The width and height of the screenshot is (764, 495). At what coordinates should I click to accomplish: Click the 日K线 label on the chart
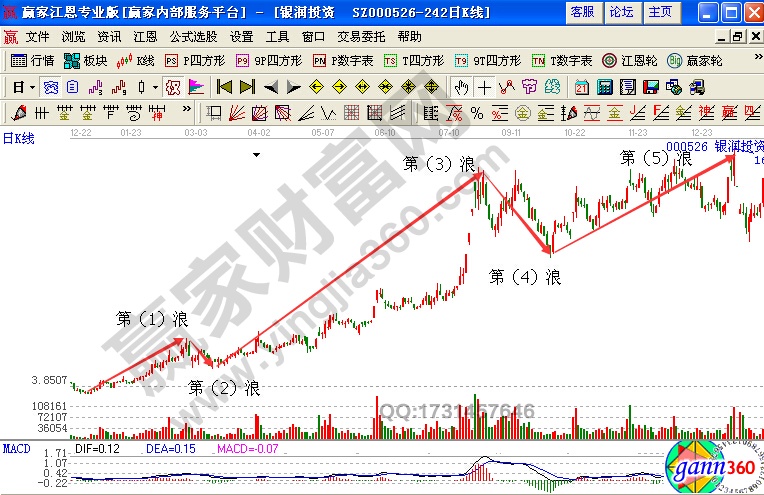(x=18, y=138)
